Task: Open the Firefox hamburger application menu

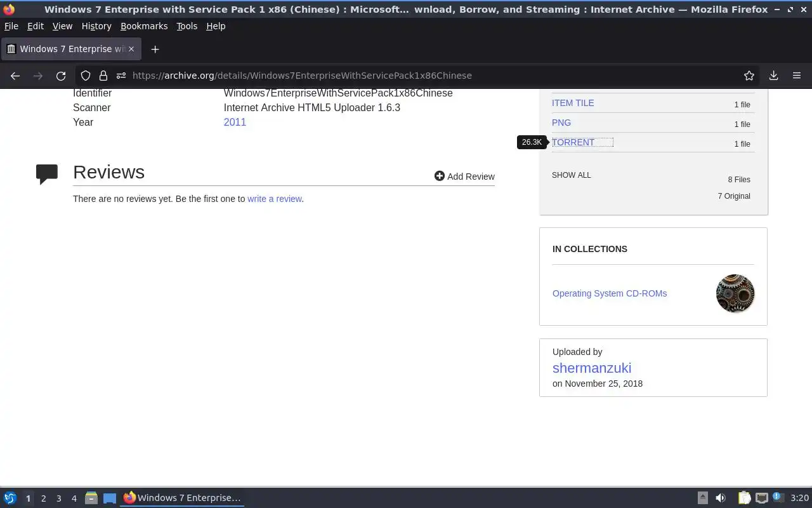Action: point(797,76)
